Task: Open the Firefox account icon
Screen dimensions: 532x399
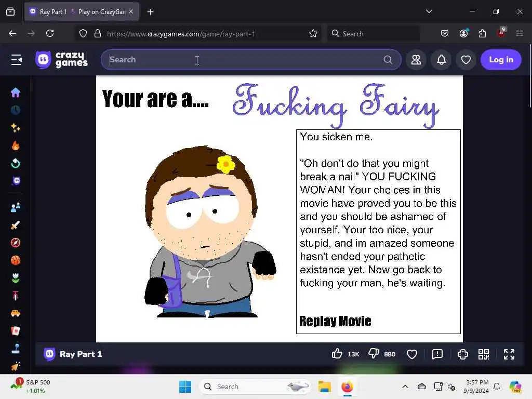Action: click(463, 33)
